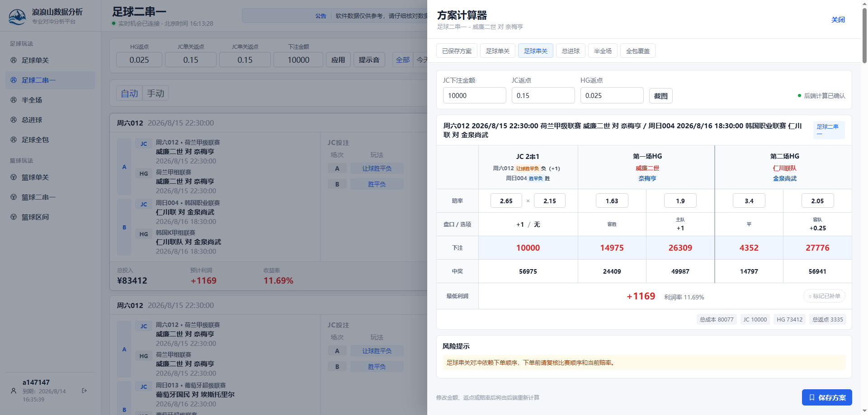This screenshot has width=868, height=415.
Task: Click the 让球胜平负 play option in first card
Action: pos(377,168)
